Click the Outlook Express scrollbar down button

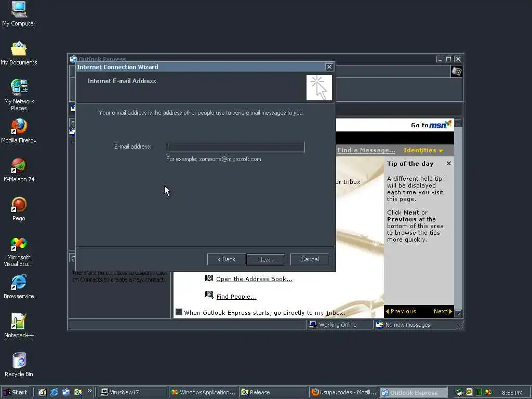458,314
